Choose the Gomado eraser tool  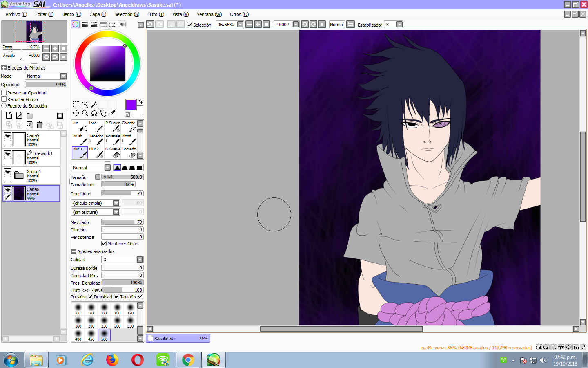pyautogui.click(x=129, y=153)
